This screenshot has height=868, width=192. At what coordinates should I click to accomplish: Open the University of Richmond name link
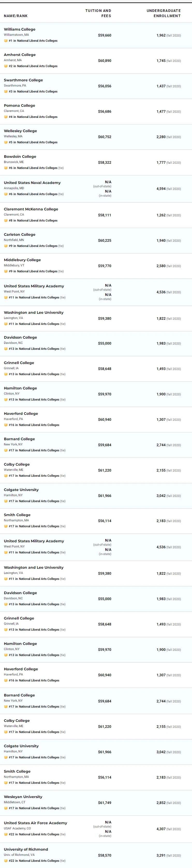26,849
